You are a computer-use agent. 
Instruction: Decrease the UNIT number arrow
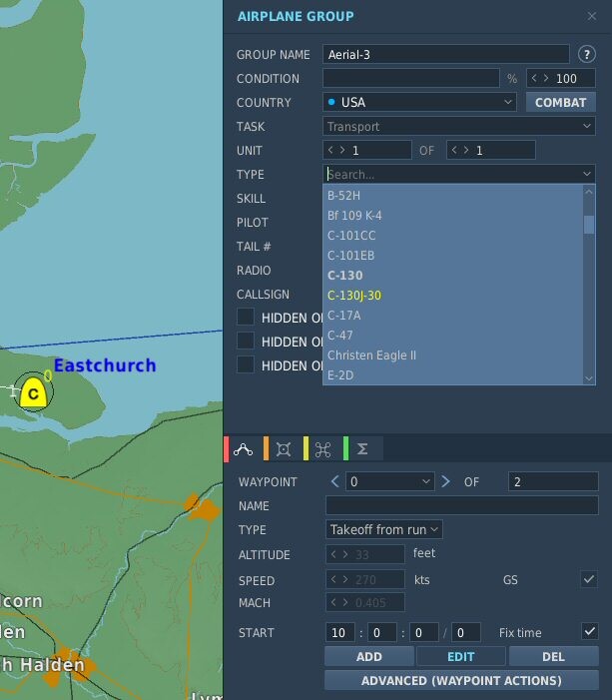(330, 150)
